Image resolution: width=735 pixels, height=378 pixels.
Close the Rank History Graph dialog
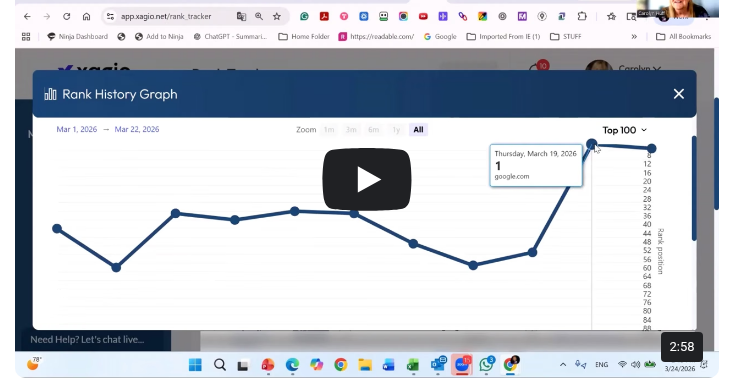tap(678, 94)
